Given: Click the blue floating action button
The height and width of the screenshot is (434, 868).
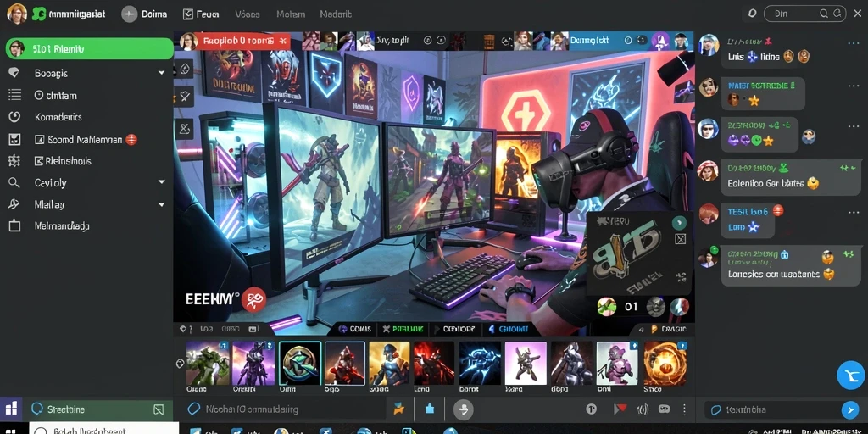Looking at the screenshot, I should click(850, 376).
